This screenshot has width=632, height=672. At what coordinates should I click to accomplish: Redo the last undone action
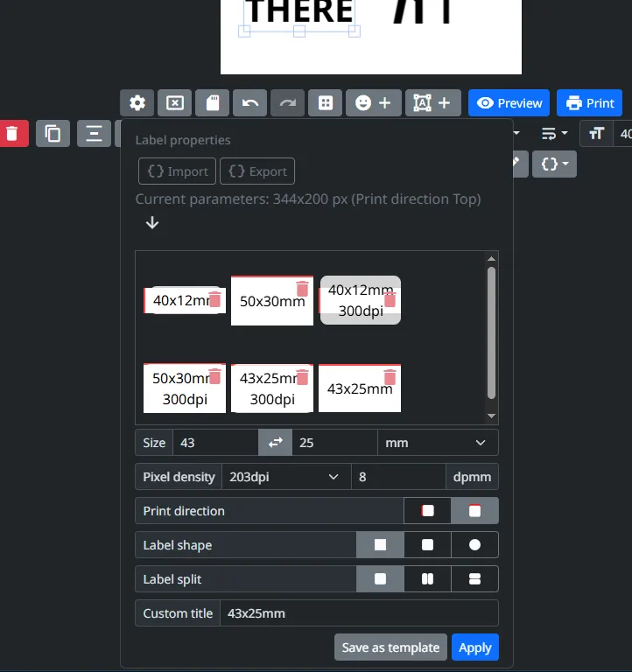pyautogui.click(x=288, y=103)
